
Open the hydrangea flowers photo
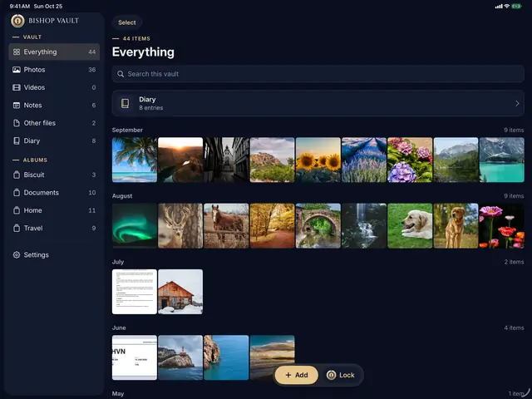click(410, 160)
